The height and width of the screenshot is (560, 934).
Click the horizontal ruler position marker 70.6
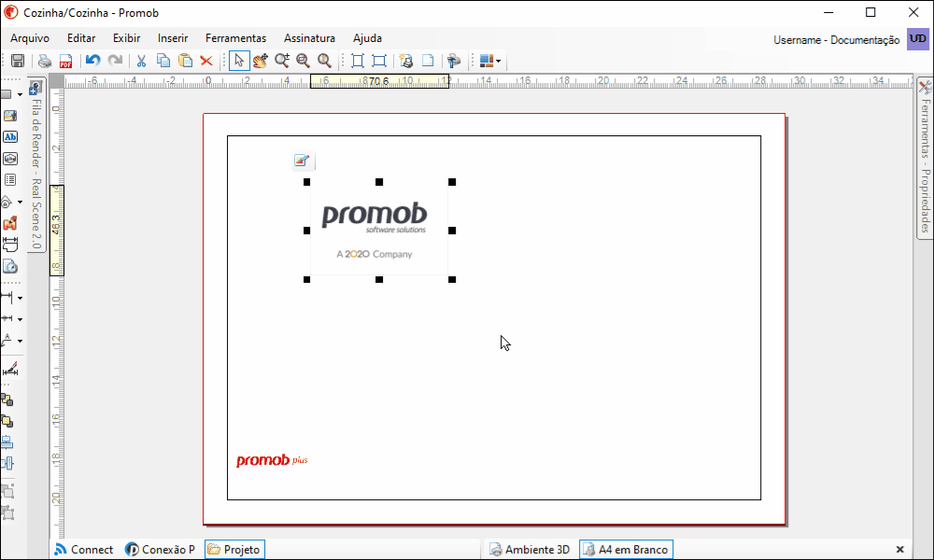[379, 81]
